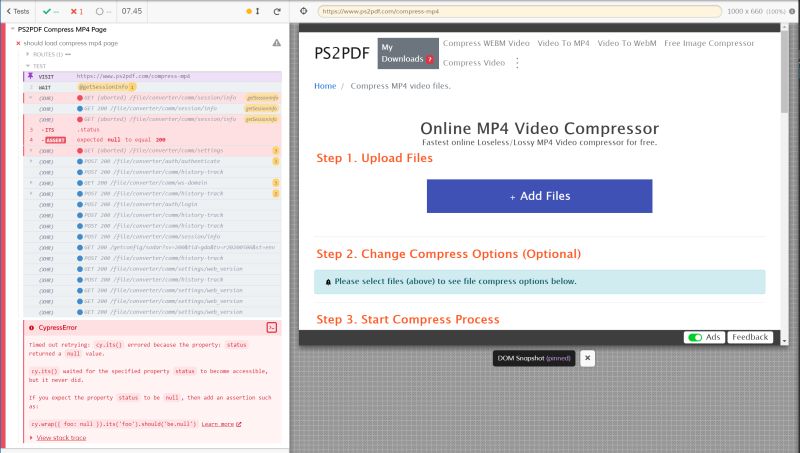800x453 pixels.
Task: Click the DOM Snapshot (pinned) label
Action: [x=534, y=358]
